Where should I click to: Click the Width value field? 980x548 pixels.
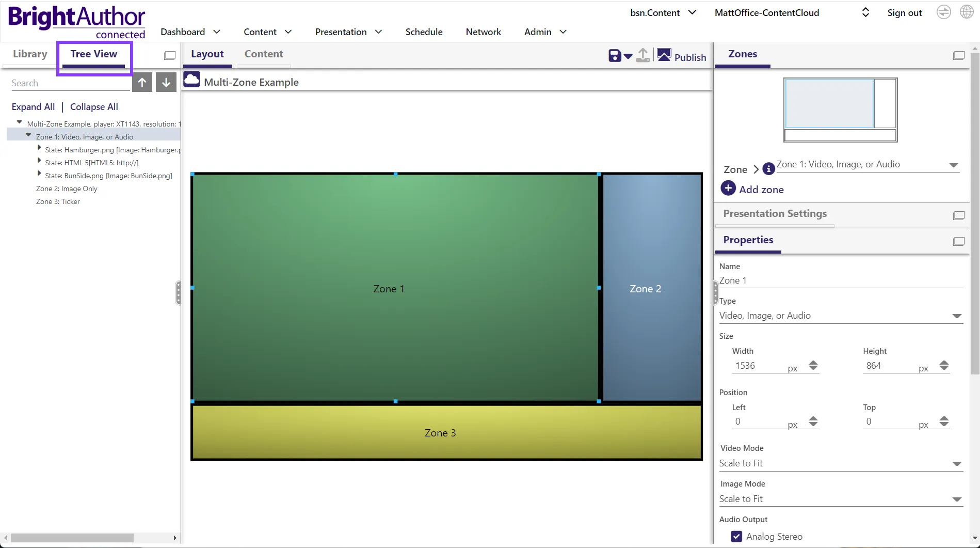click(x=759, y=366)
